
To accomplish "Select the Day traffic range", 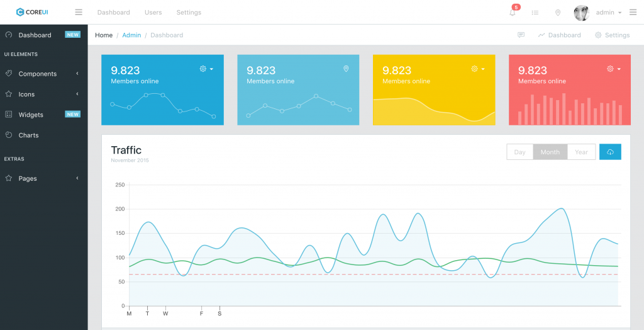I will point(519,152).
